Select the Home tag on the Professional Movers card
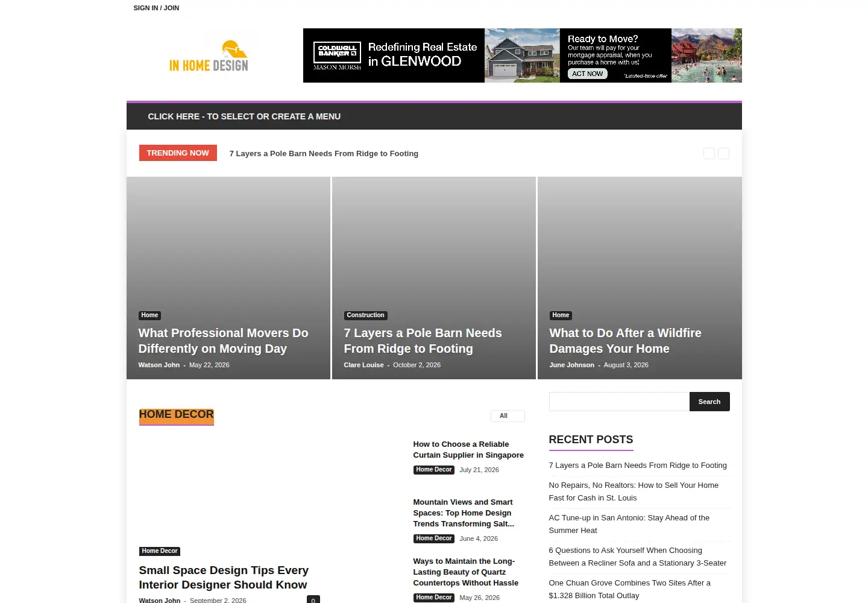 click(149, 315)
